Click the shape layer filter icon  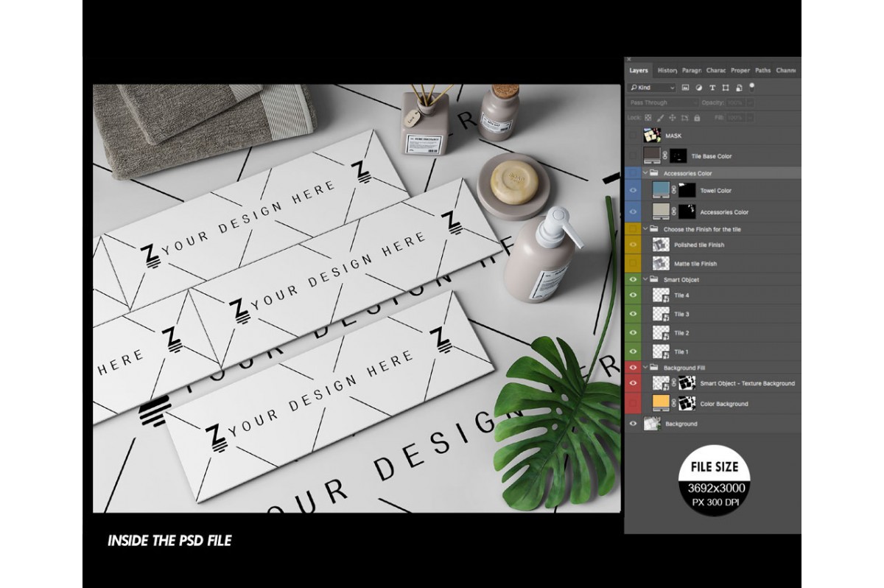(x=726, y=88)
